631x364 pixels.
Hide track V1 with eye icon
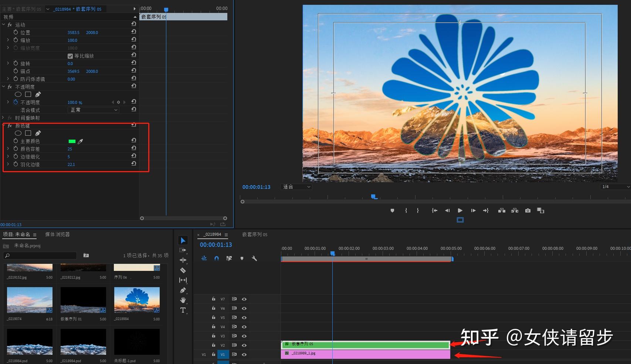244,354
